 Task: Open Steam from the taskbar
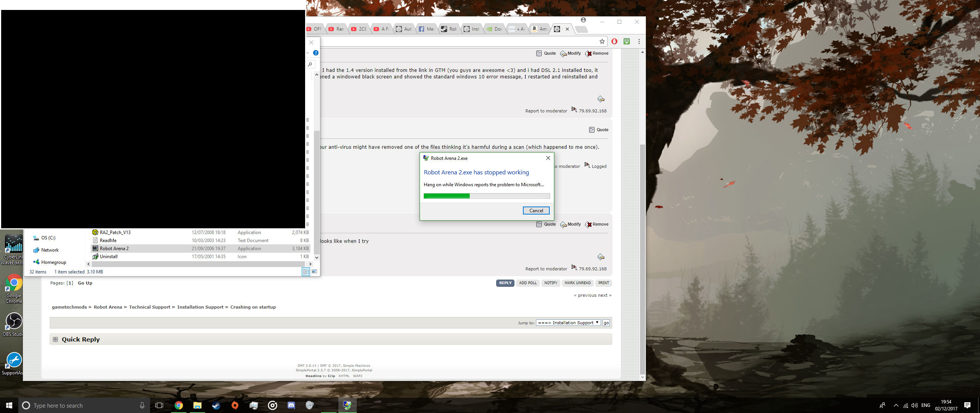tap(216, 405)
